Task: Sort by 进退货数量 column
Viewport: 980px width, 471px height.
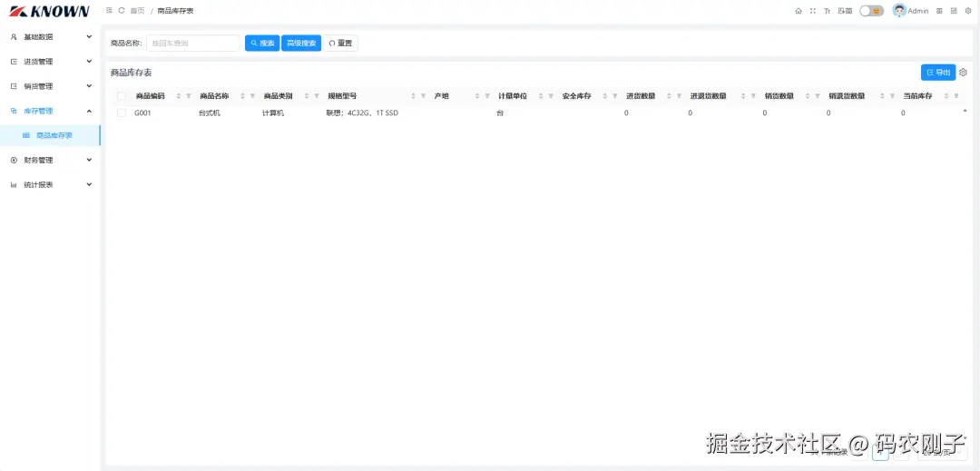Action: pos(744,96)
